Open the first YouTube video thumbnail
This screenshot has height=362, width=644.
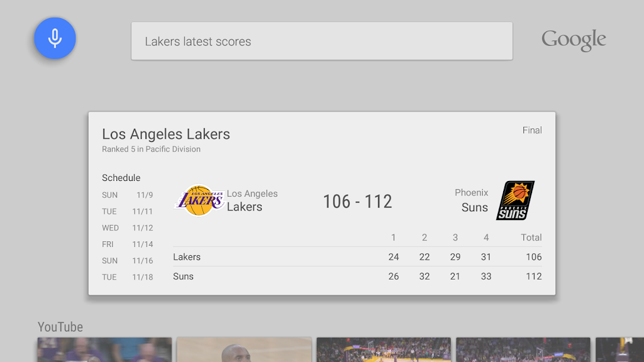pos(104,350)
